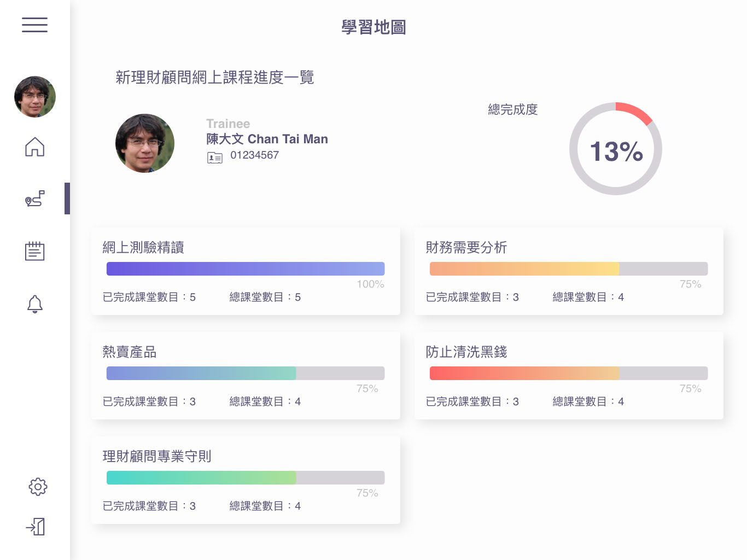Click the sidebar user avatar

pos(35,97)
